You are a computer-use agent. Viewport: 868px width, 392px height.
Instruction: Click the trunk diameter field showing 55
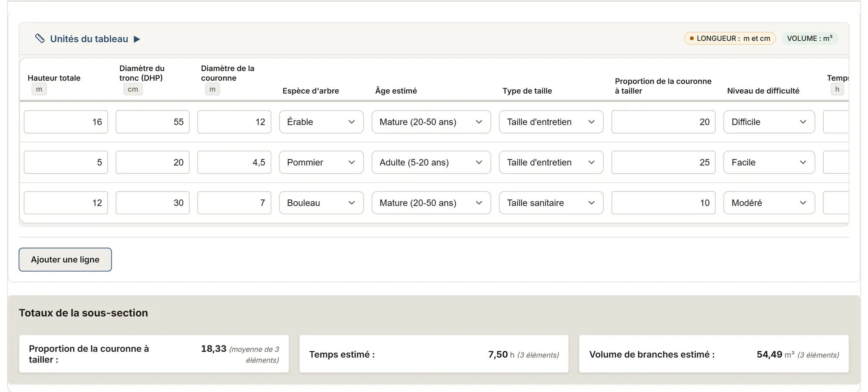pos(153,122)
